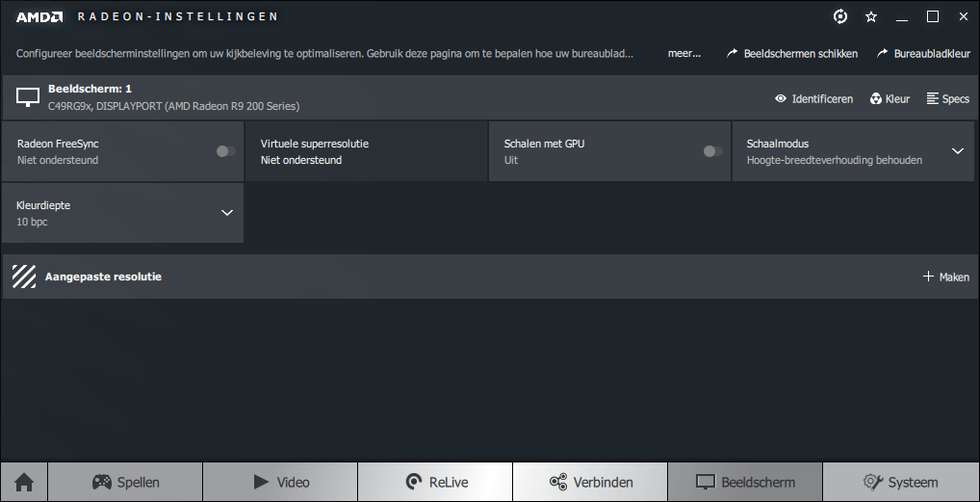This screenshot has height=502, width=980.
Task: Expand the Kleurdiepte dropdown arrow
Action: pyautogui.click(x=227, y=213)
